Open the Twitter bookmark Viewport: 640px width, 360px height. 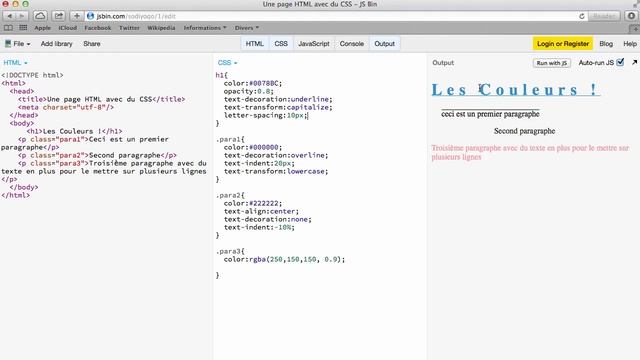[129, 28]
